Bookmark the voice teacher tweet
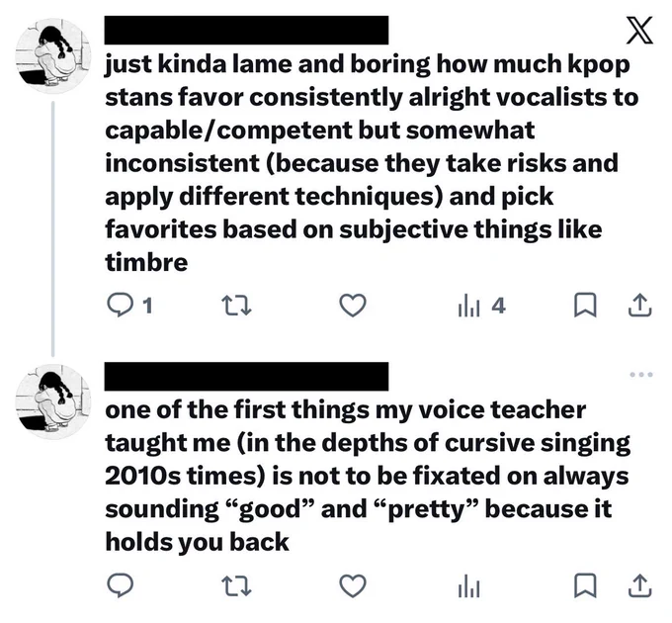 [585, 585]
